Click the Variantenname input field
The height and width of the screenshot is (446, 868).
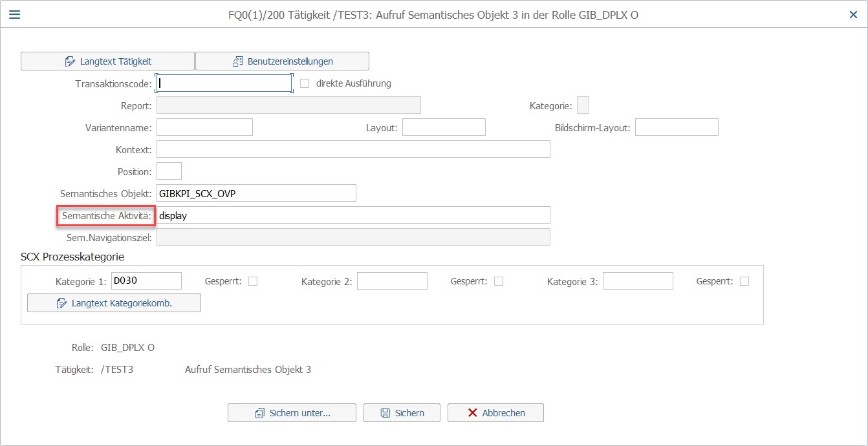[204, 127]
